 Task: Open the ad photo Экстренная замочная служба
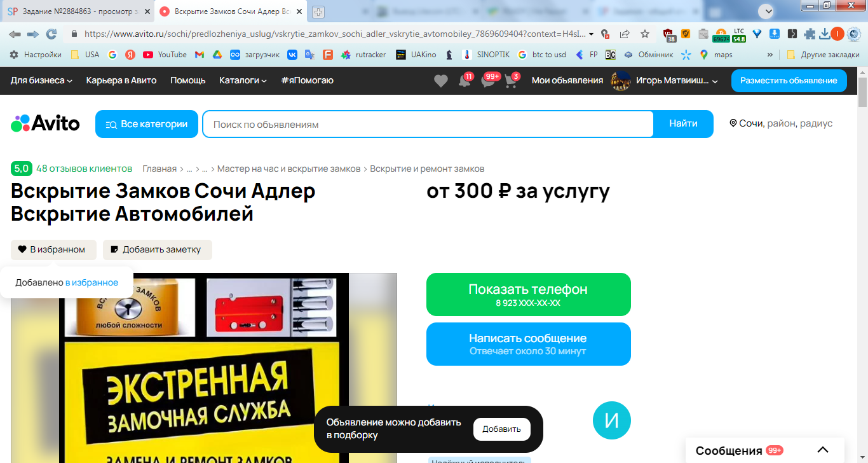coord(204,368)
